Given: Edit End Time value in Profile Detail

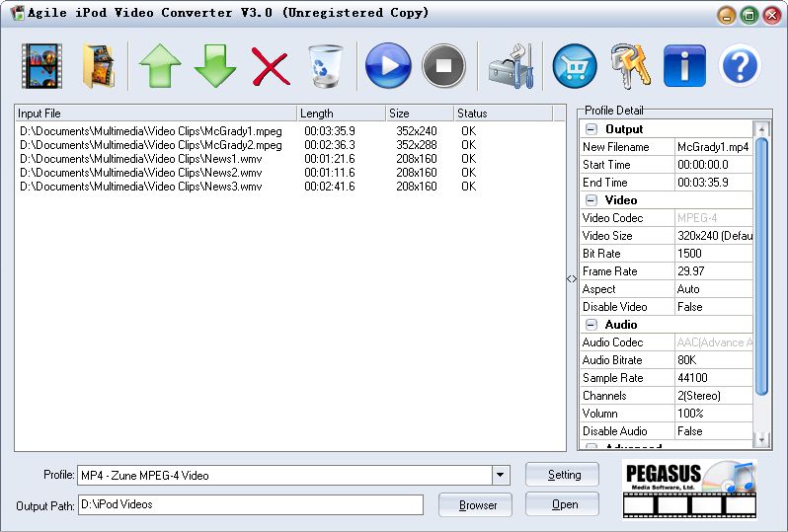Looking at the screenshot, I should [714, 183].
